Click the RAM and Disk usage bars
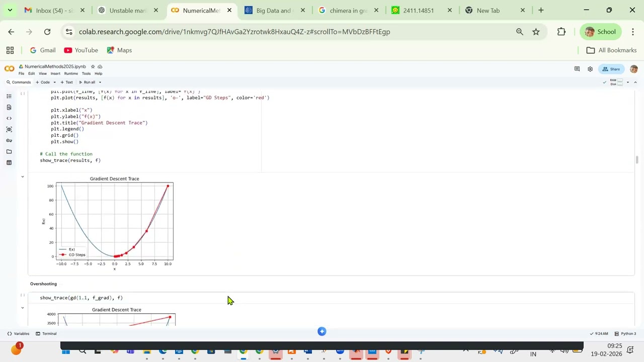Screen dimensions: 644x362 617,82
